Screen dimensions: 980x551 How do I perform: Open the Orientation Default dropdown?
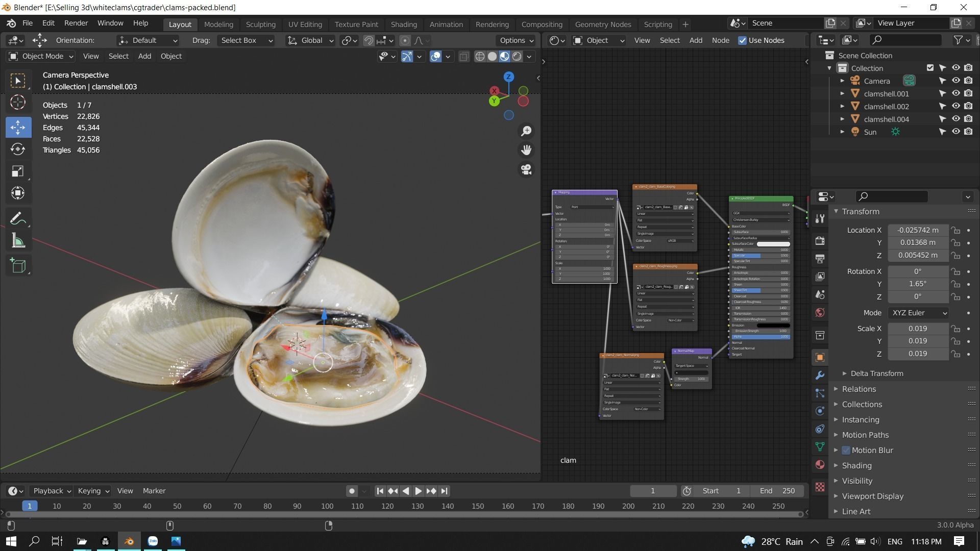point(148,40)
